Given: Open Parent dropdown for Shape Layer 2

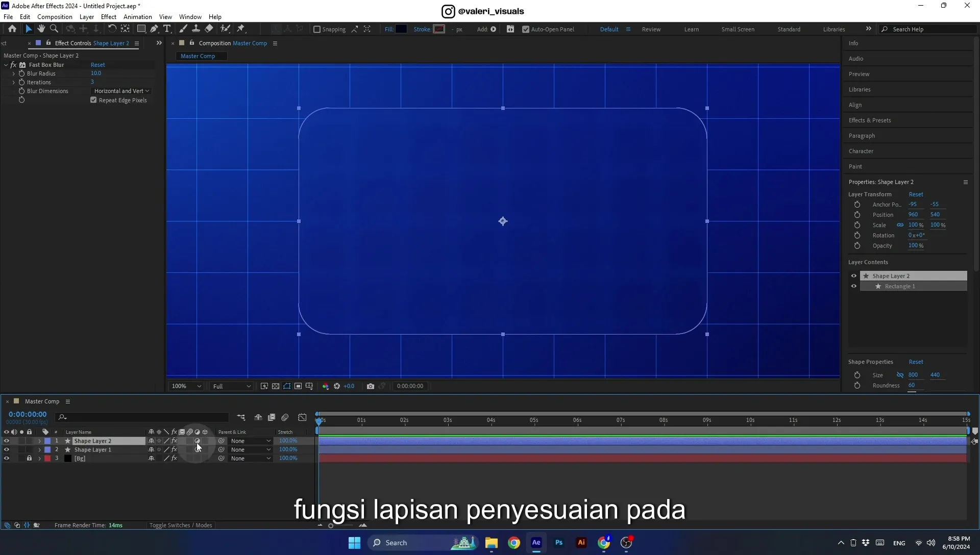Looking at the screenshot, I should pyautogui.click(x=250, y=441).
